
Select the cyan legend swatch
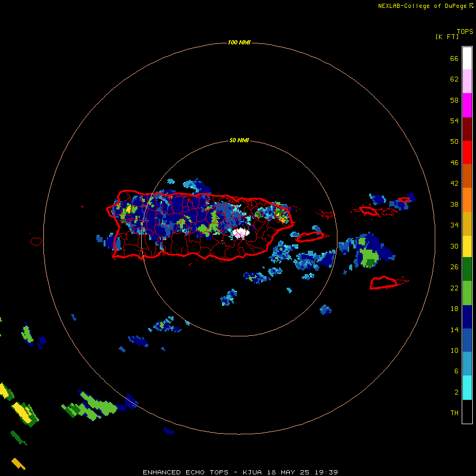coord(467,387)
